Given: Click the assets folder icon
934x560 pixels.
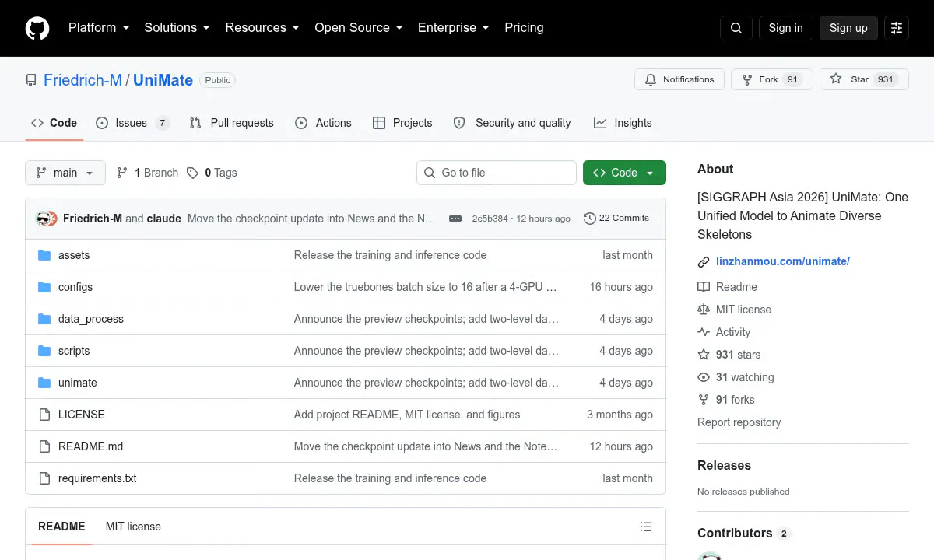Looking at the screenshot, I should click(x=44, y=255).
